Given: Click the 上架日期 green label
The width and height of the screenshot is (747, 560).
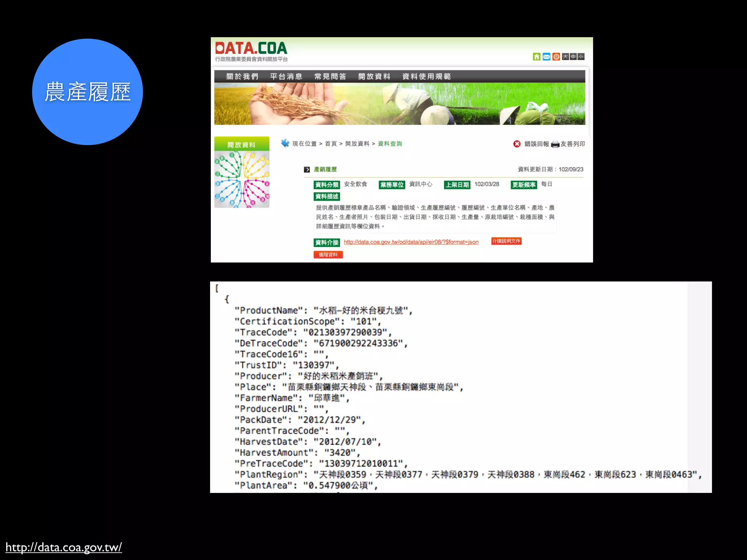Looking at the screenshot, I should (457, 185).
